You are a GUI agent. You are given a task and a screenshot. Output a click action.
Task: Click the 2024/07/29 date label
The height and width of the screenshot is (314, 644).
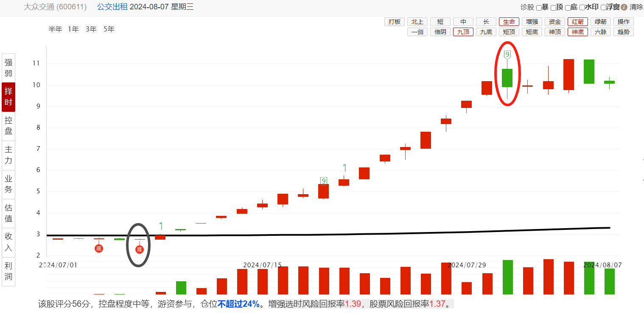pyautogui.click(x=467, y=265)
